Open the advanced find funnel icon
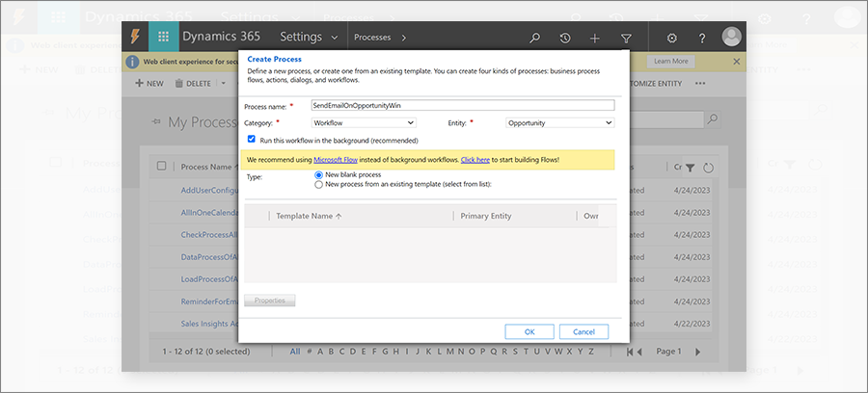Image resolution: width=868 pixels, height=393 pixels. (x=626, y=39)
